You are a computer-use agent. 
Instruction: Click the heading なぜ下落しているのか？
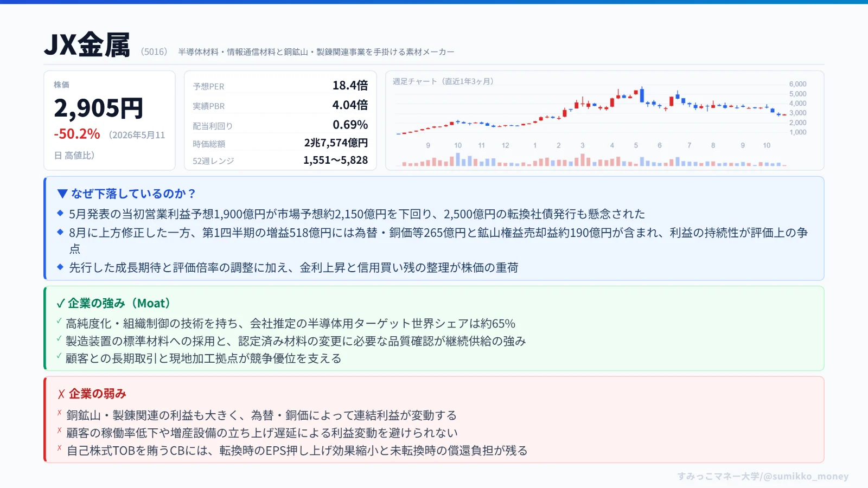(x=134, y=194)
